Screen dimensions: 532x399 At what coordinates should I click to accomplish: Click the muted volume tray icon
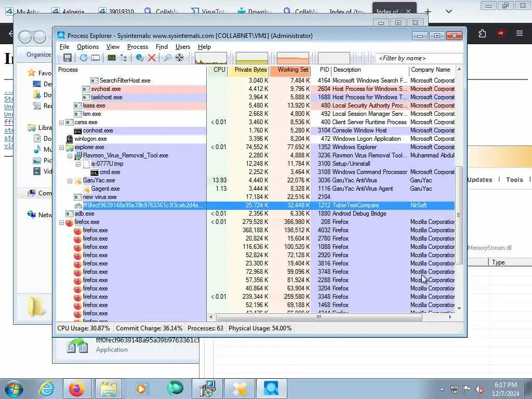point(480,389)
